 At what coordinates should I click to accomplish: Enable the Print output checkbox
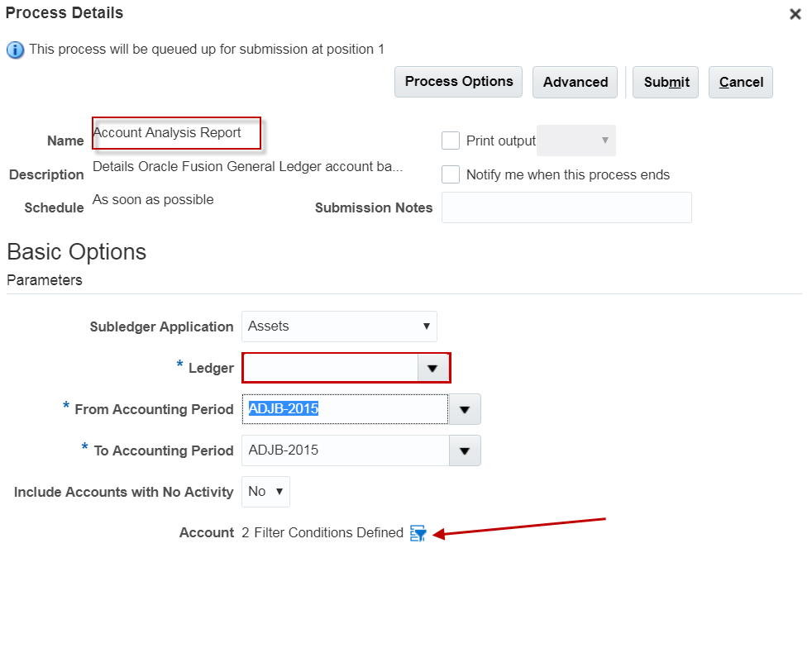(451, 141)
